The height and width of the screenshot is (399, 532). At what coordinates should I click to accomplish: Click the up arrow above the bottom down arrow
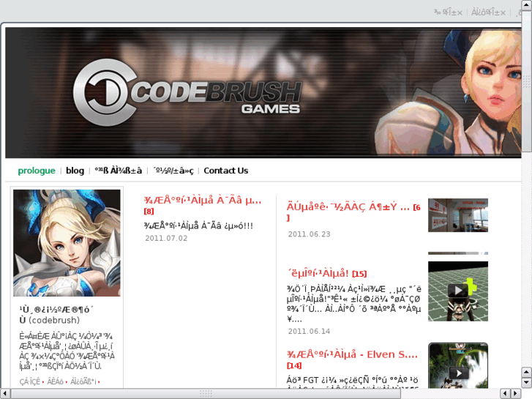coord(527,372)
